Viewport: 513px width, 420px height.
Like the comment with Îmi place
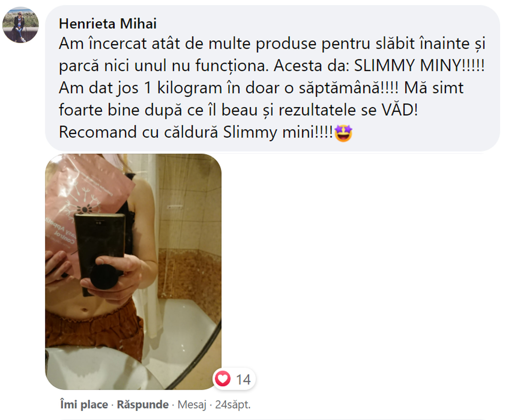[x=84, y=404]
